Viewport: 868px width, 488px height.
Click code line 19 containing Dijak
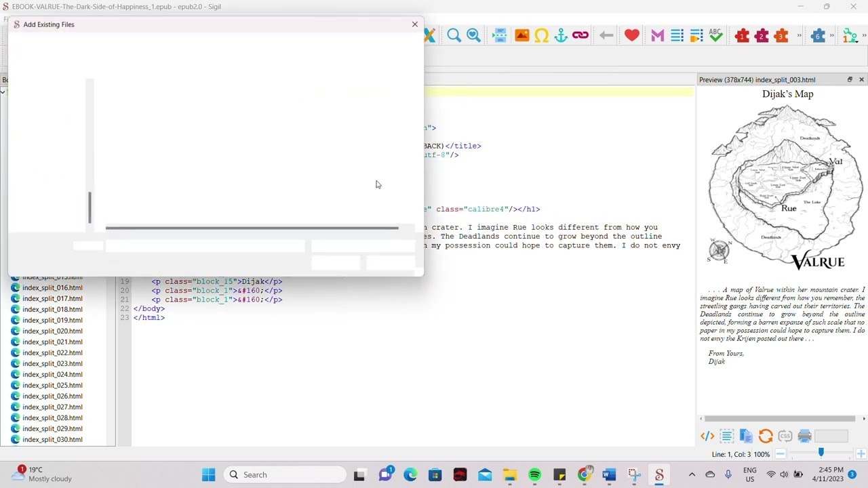click(x=217, y=281)
